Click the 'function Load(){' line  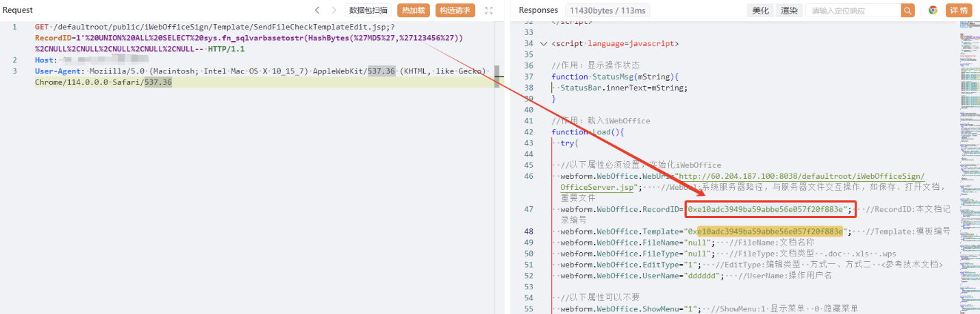pyautogui.click(x=588, y=132)
